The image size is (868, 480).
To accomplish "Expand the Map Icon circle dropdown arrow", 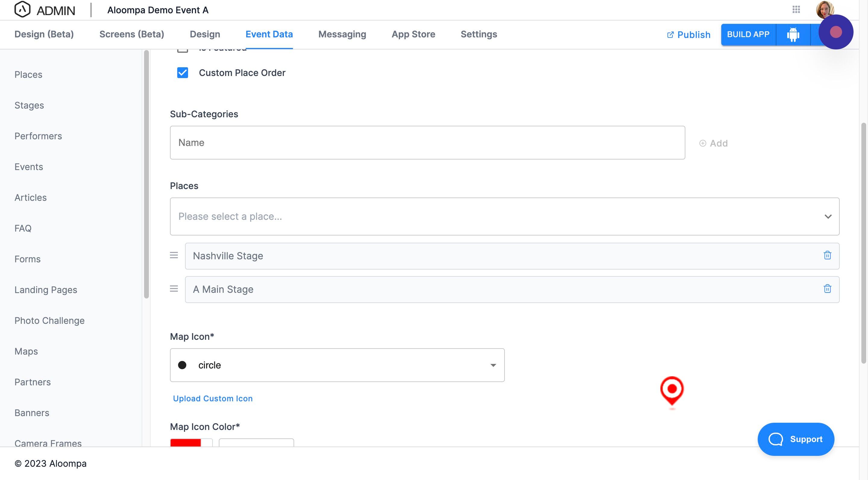I will pyautogui.click(x=493, y=365).
